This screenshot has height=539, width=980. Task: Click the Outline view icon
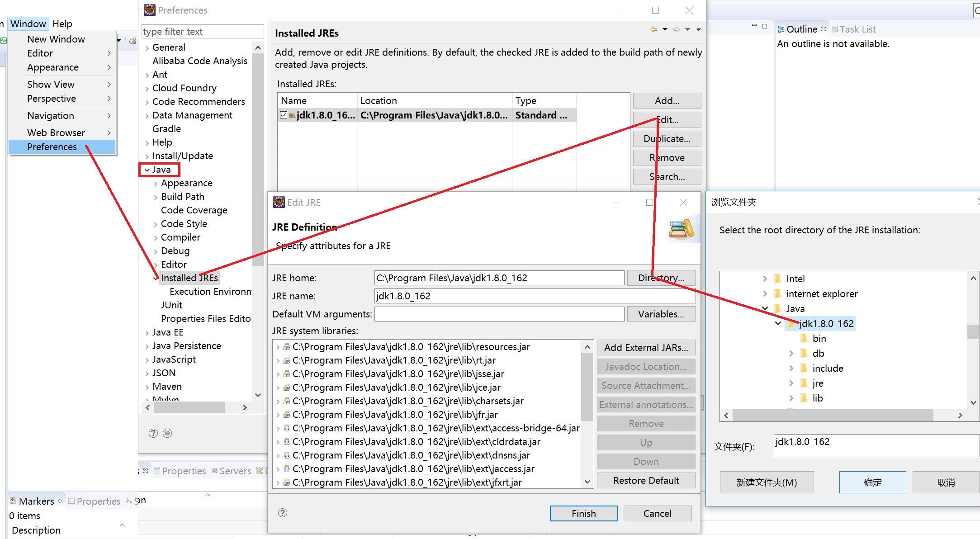781,29
